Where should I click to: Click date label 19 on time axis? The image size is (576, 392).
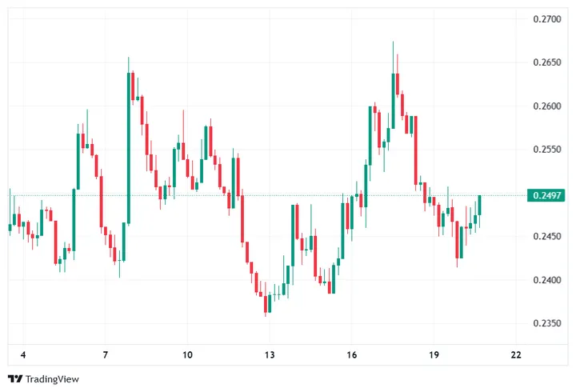434,354
